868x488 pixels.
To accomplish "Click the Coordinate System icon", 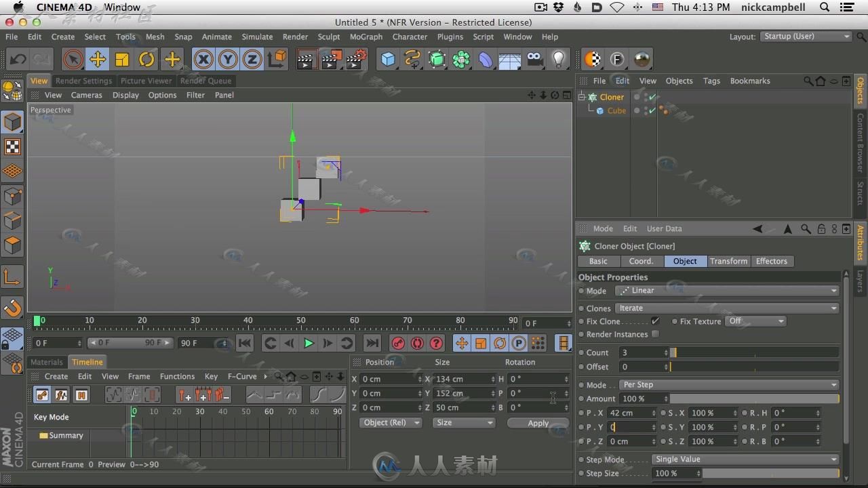I will click(x=277, y=60).
